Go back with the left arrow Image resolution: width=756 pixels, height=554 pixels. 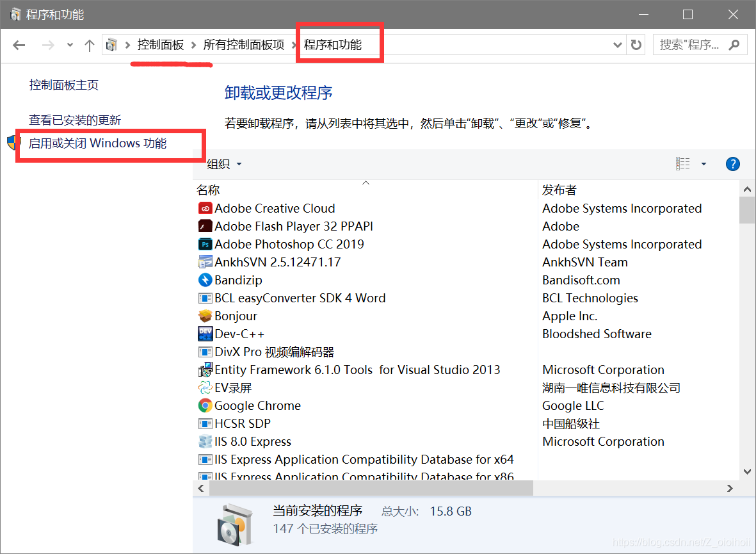[x=19, y=45]
